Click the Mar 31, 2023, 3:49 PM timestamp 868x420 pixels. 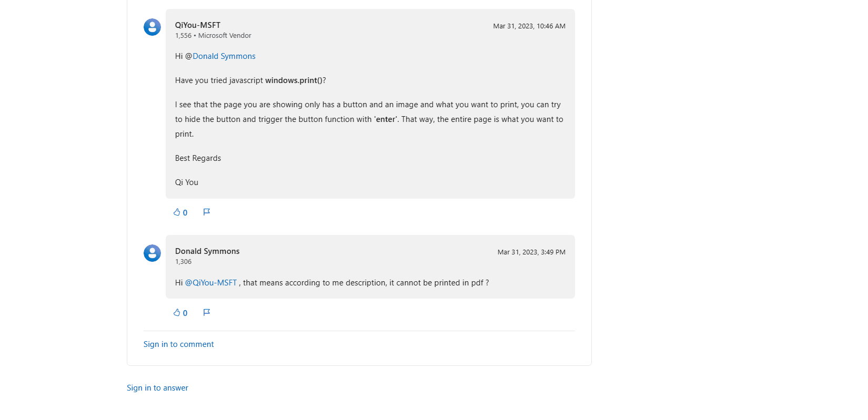pos(531,252)
